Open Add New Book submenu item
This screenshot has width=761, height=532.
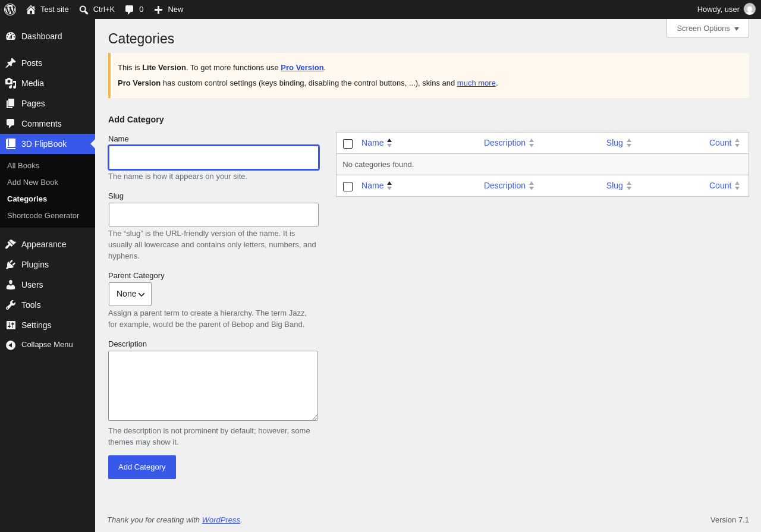[33, 182]
